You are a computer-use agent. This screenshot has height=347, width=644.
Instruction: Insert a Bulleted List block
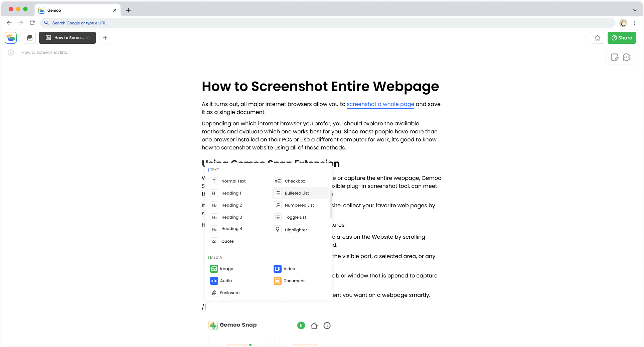pos(300,193)
